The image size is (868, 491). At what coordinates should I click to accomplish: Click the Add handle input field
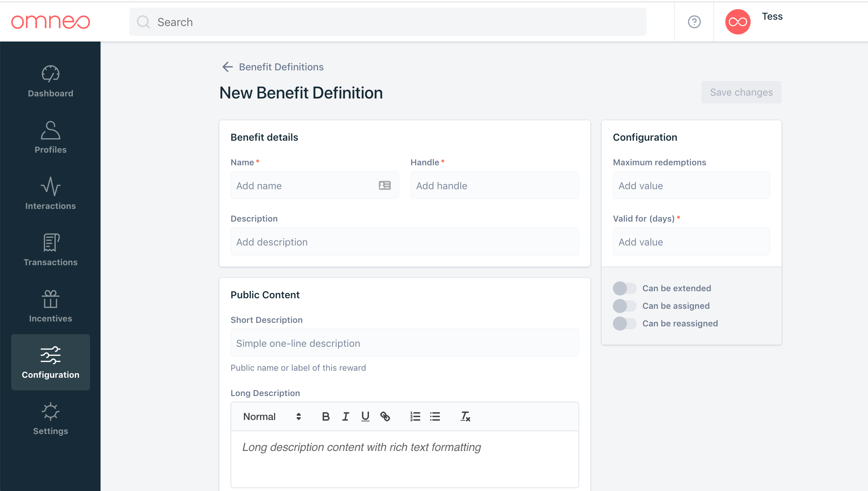tap(494, 185)
